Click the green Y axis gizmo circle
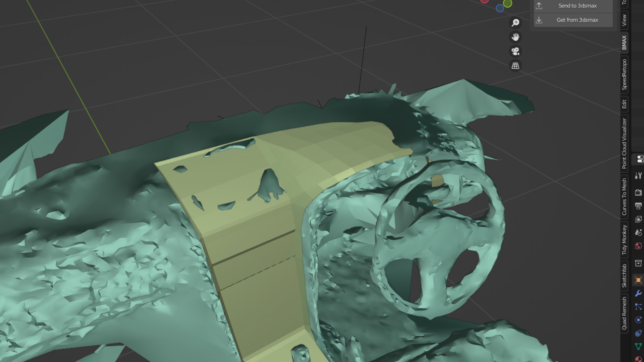Screen dimensions: 644x362 click(508, 4)
